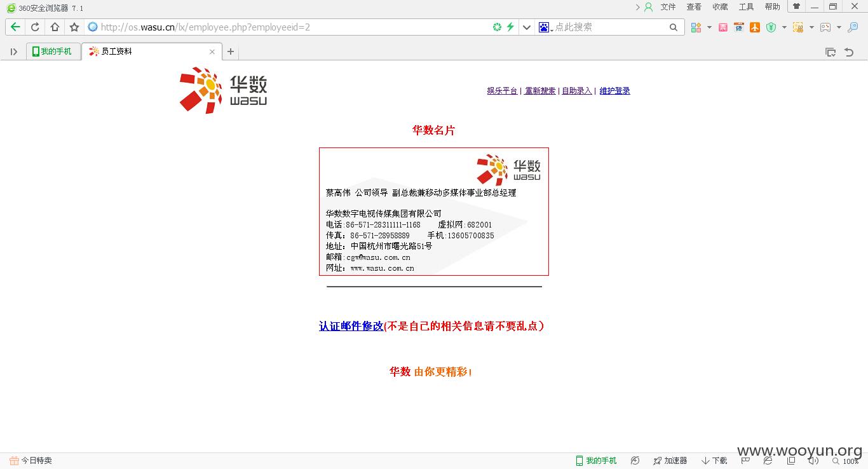This screenshot has height=469, width=868.
Task: Select the 员工资料 tab
Action: 151,51
